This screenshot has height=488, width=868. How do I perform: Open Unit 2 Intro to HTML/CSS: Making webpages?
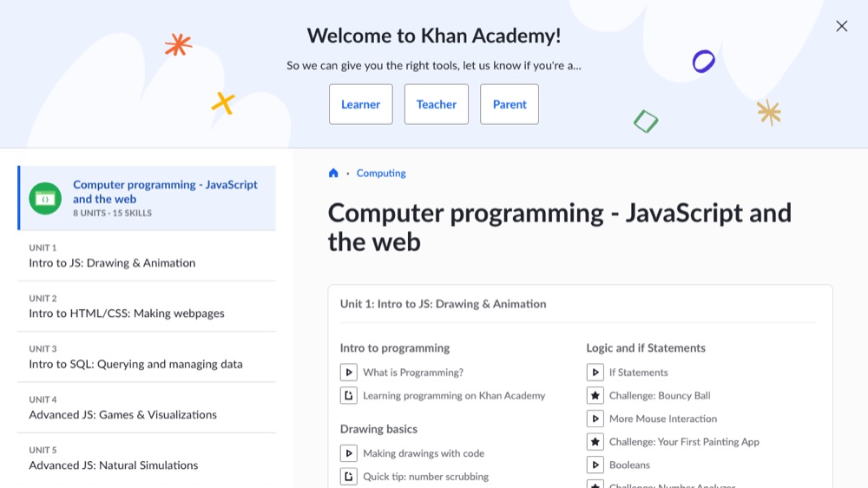147,307
